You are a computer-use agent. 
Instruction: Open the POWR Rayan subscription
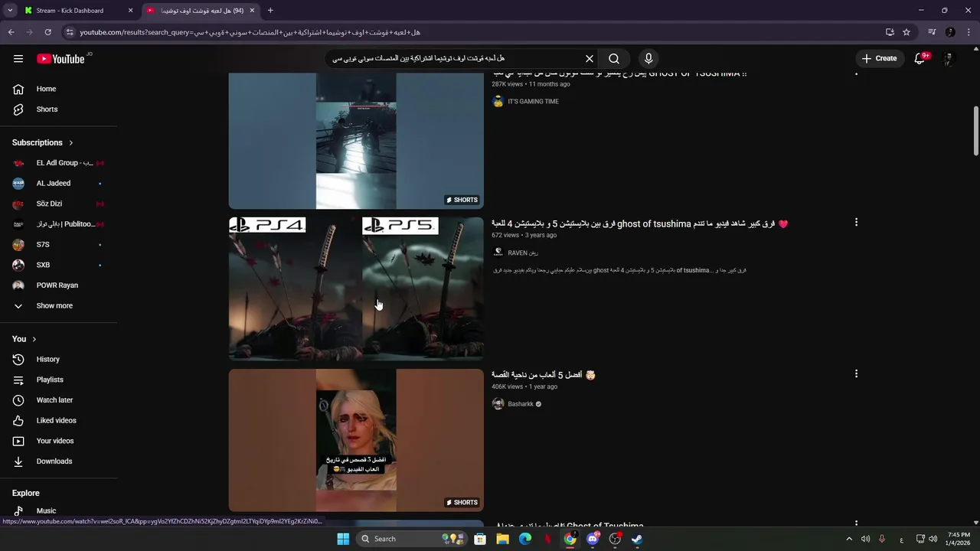(58, 285)
